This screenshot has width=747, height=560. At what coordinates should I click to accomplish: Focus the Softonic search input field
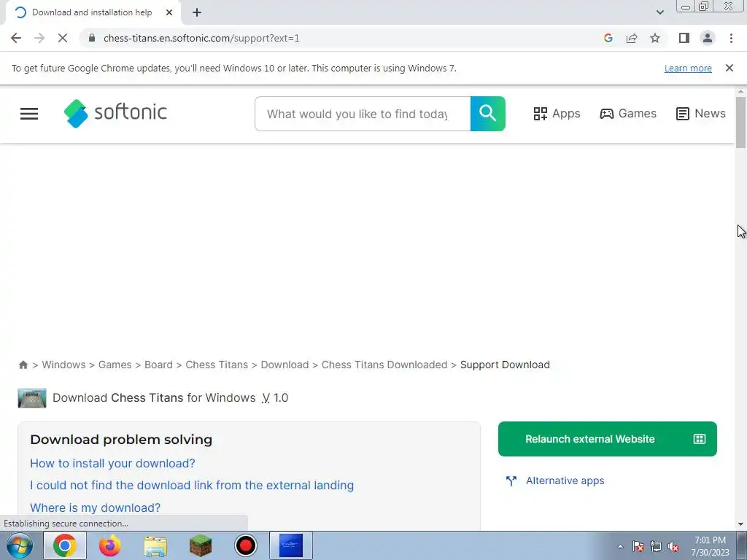(363, 114)
